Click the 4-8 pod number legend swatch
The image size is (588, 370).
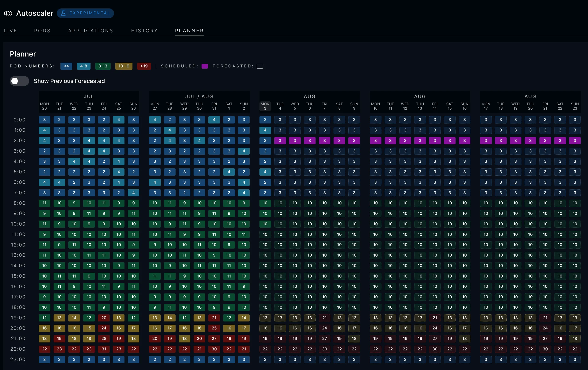83,66
